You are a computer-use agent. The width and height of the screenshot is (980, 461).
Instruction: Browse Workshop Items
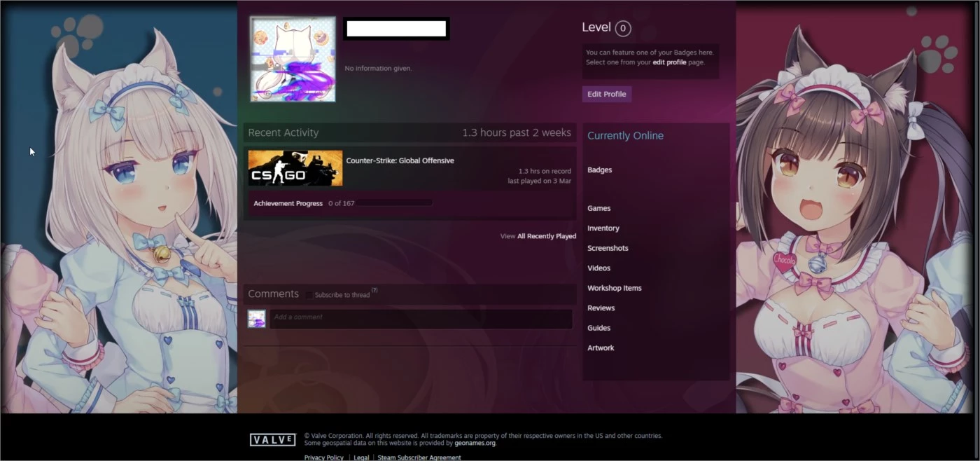tap(615, 288)
